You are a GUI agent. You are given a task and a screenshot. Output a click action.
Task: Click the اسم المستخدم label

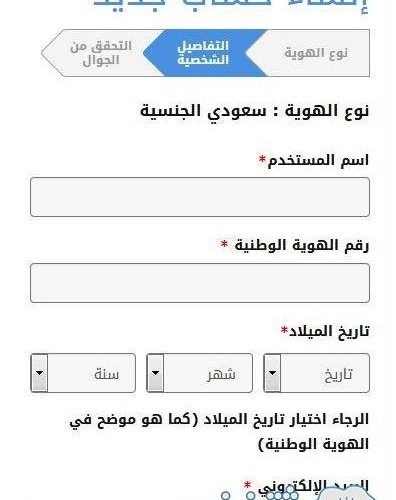318,161
